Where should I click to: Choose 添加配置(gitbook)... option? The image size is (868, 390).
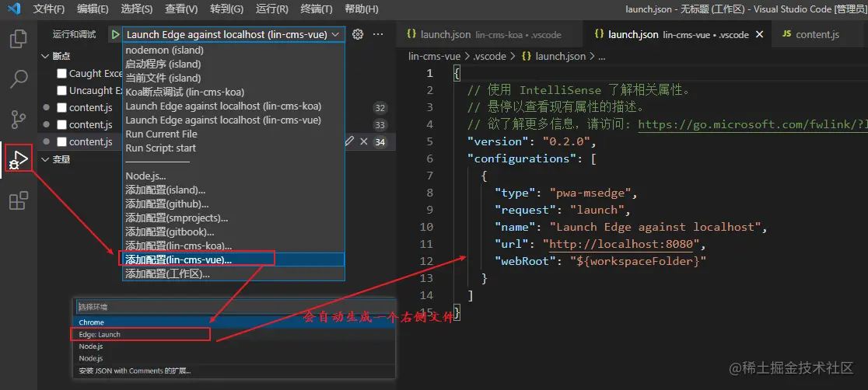click(233, 232)
